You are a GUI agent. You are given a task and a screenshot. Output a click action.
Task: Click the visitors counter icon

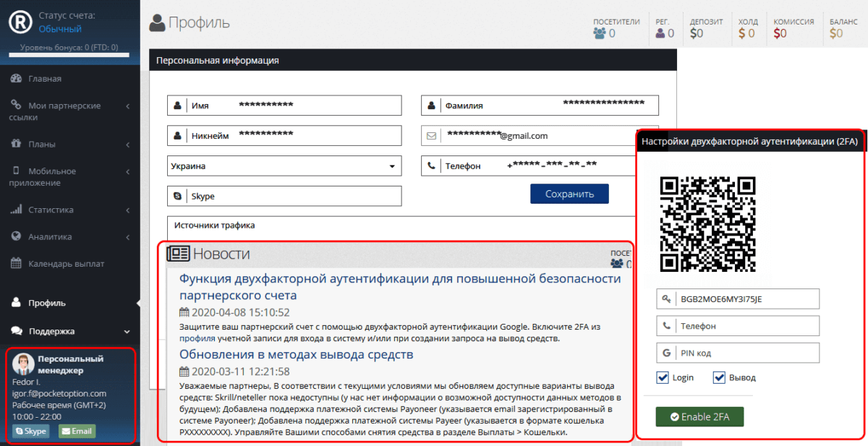pos(600,33)
